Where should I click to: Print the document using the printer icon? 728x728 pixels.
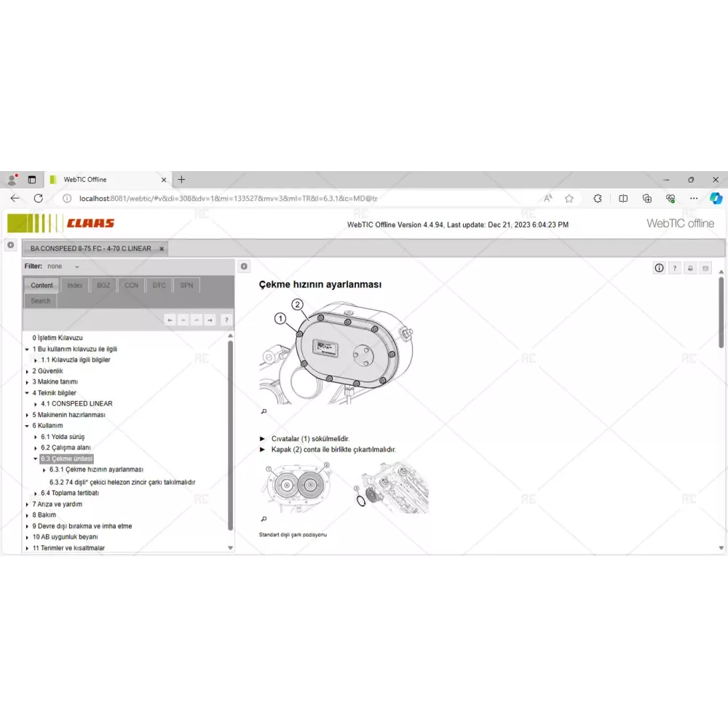pos(690,268)
